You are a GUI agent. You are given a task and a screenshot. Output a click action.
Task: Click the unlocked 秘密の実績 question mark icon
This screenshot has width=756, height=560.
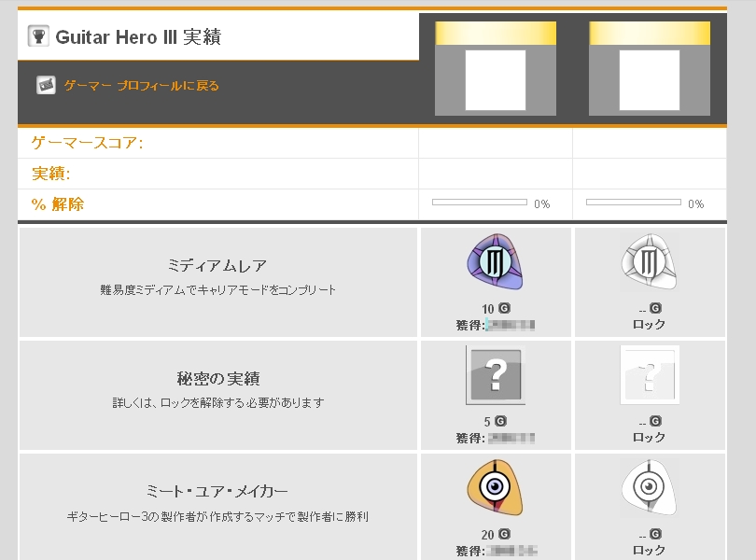click(496, 375)
